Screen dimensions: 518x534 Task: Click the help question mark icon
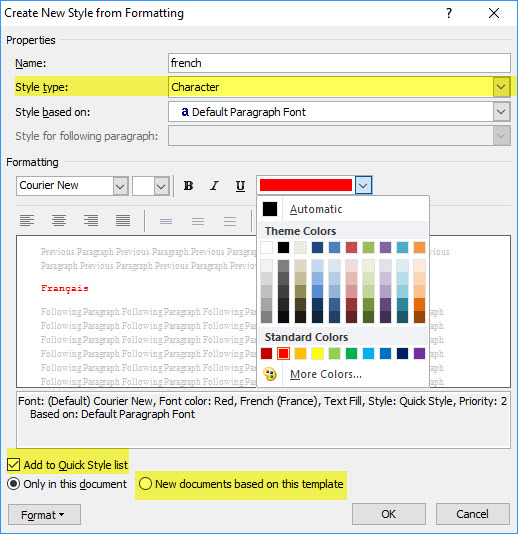pos(449,13)
